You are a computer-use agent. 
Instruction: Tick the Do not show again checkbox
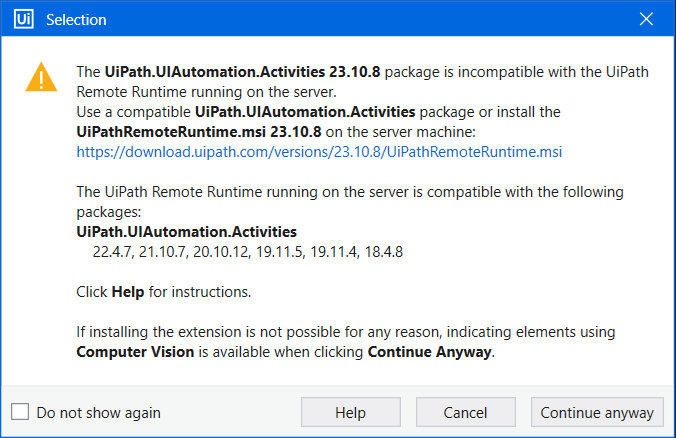[x=20, y=412]
